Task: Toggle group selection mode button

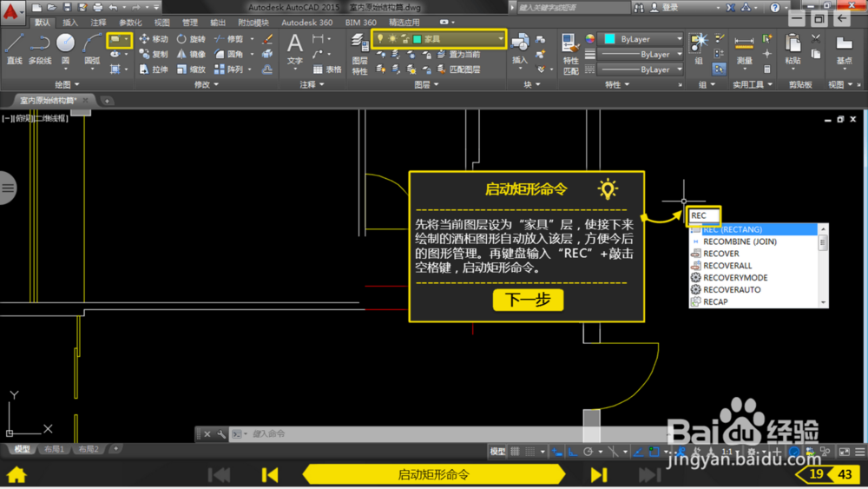Action: [x=719, y=69]
